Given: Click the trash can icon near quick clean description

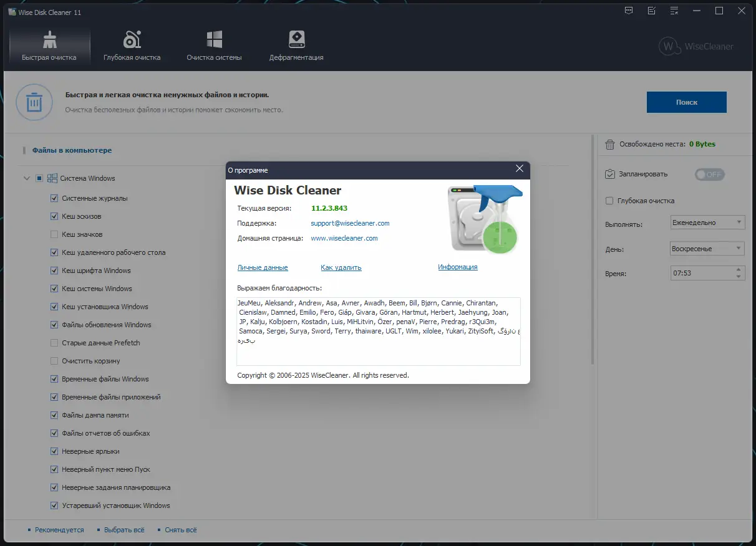Looking at the screenshot, I should 34,102.
